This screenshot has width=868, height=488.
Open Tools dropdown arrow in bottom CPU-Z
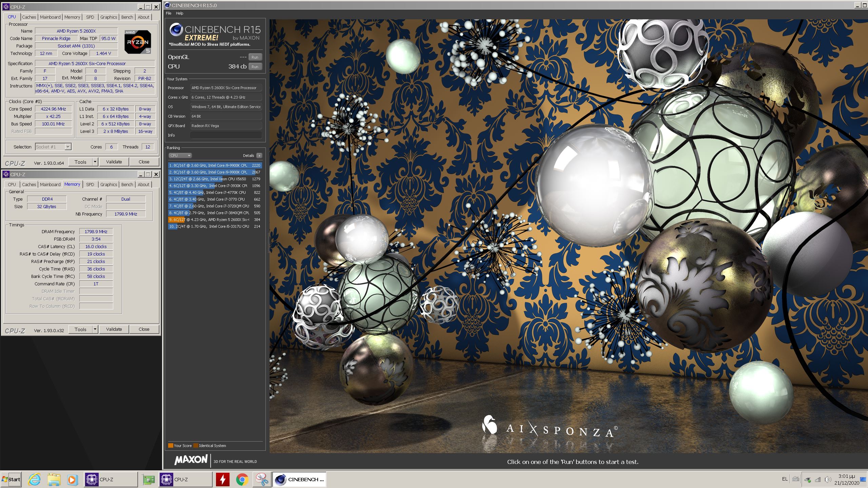95,329
